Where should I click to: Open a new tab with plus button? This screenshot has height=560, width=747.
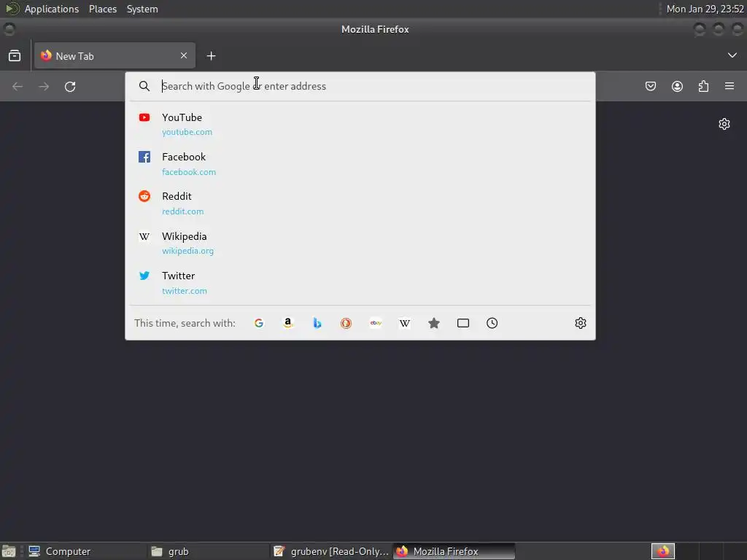211,55
